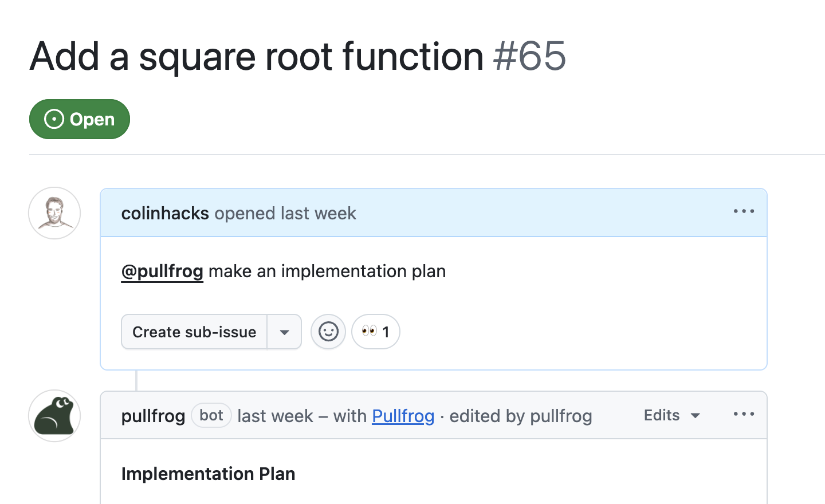
Task: Toggle the eyes emoji reaction
Action: (376, 332)
